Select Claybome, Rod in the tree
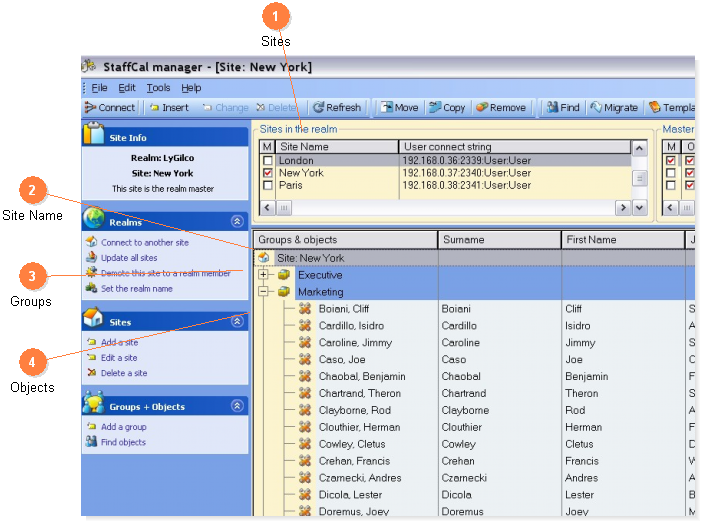This screenshot has height=523, width=702. click(x=355, y=410)
